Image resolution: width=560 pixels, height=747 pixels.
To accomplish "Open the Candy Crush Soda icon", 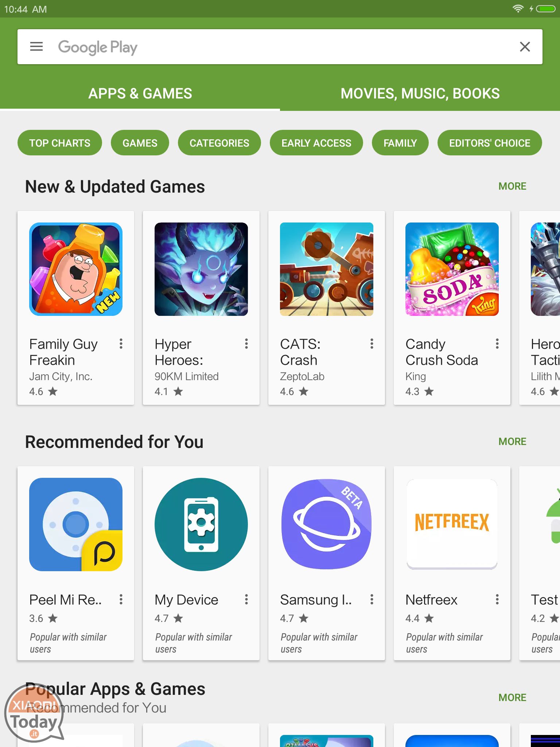I will point(452,269).
